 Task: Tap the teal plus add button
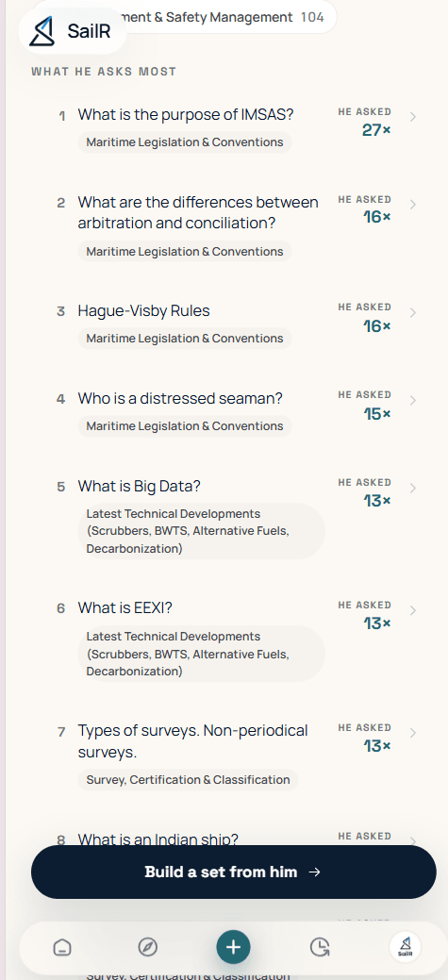(233, 947)
